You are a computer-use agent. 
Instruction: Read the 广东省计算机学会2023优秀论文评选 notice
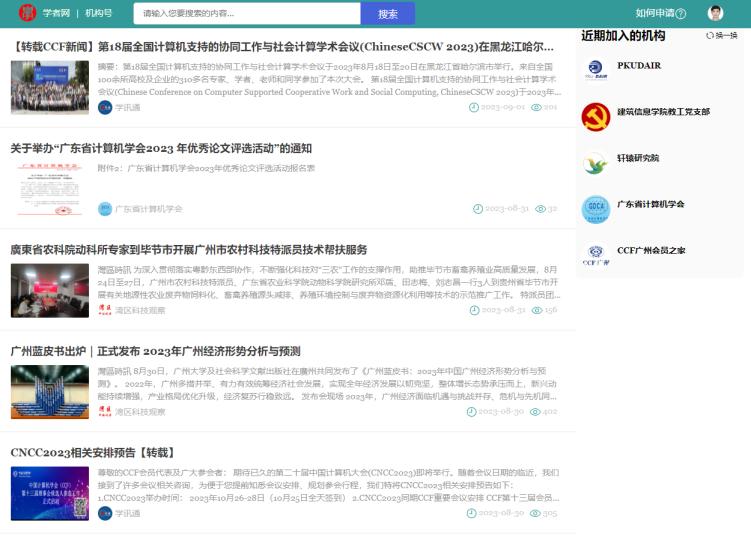[161, 148]
